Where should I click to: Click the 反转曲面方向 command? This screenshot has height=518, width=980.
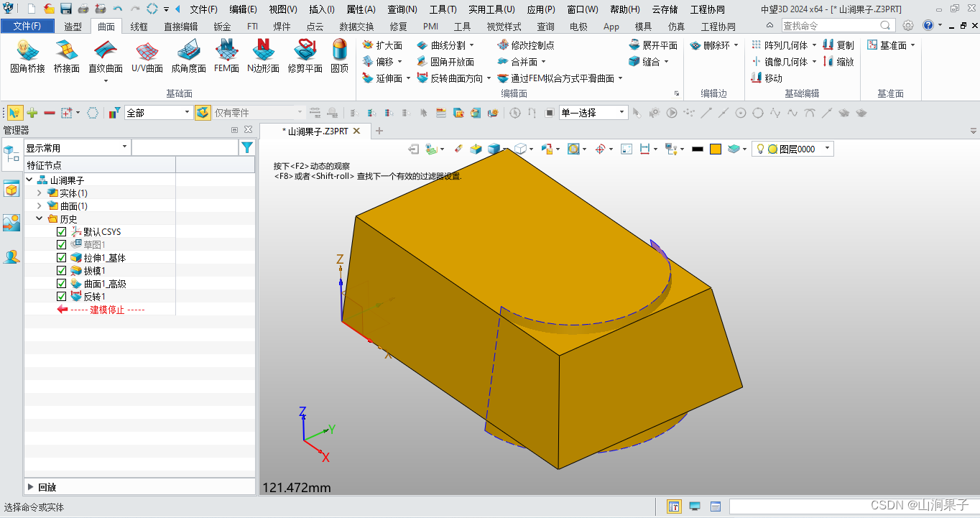click(449, 78)
